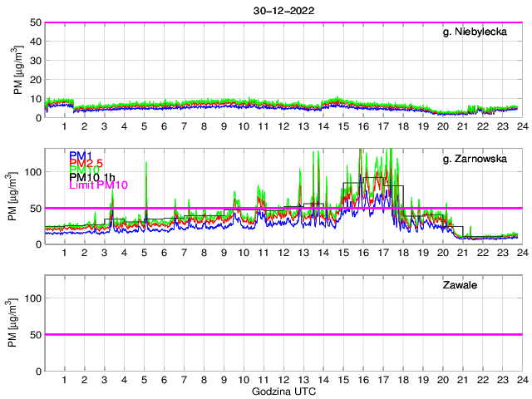Click hour 12 tick below the Zarnowska panel
This screenshot has height=399, width=532.
click(283, 253)
